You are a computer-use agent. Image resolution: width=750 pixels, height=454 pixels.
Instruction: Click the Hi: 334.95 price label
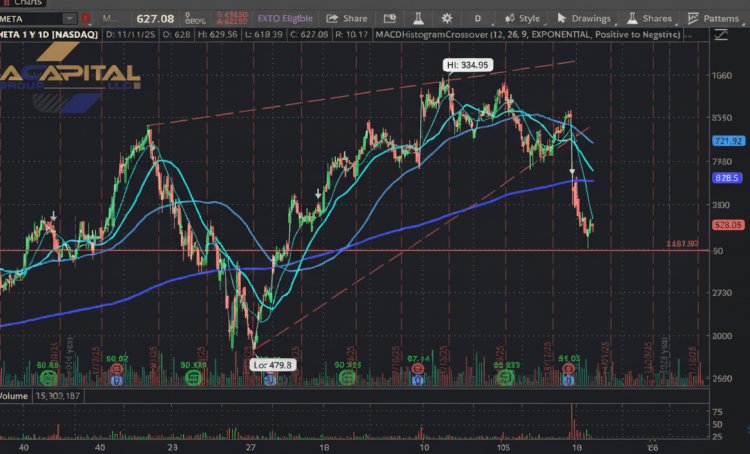[469, 65]
